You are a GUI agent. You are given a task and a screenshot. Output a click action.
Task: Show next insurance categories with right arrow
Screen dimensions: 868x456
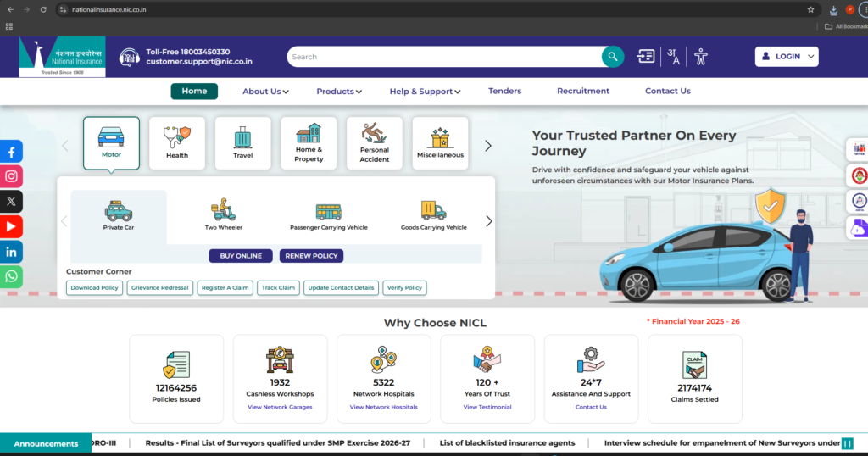[487, 146]
